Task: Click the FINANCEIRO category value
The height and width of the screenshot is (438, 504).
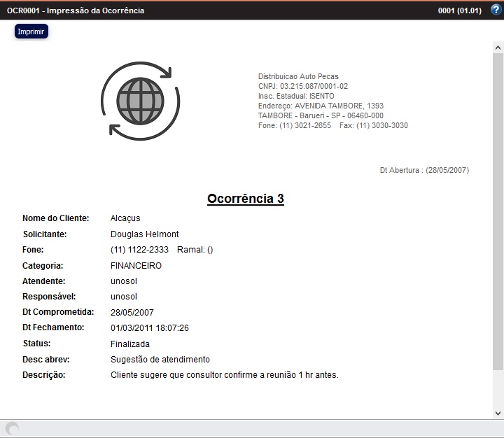Action: (136, 266)
